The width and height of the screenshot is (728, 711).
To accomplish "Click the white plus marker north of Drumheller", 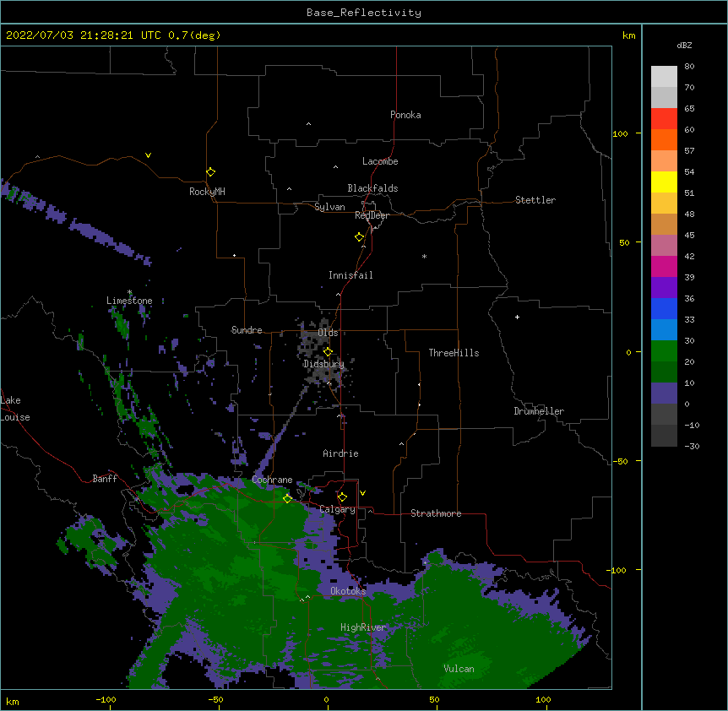I will tap(517, 317).
